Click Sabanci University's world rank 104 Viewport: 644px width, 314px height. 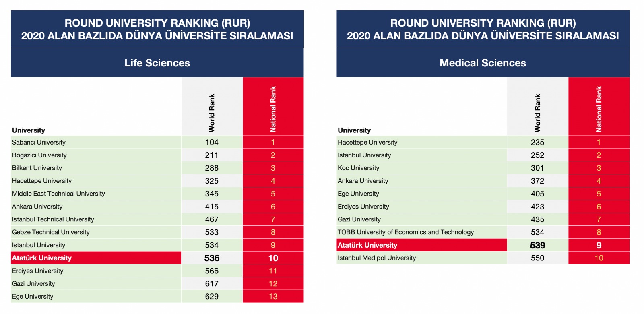212,142
